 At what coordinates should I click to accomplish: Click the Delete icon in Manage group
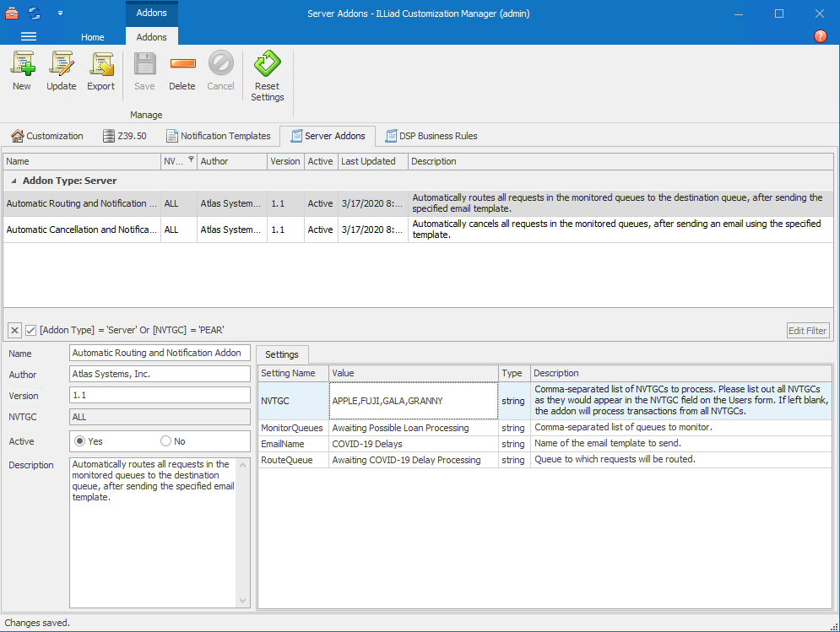182,64
